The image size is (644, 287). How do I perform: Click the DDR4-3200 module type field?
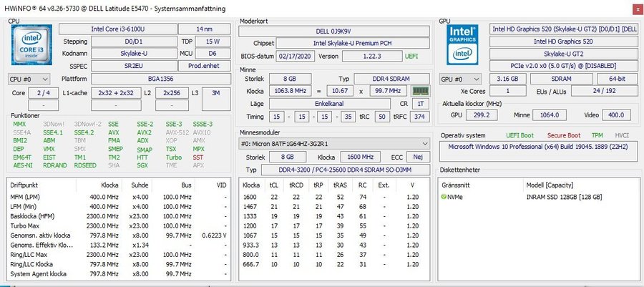pos(345,170)
